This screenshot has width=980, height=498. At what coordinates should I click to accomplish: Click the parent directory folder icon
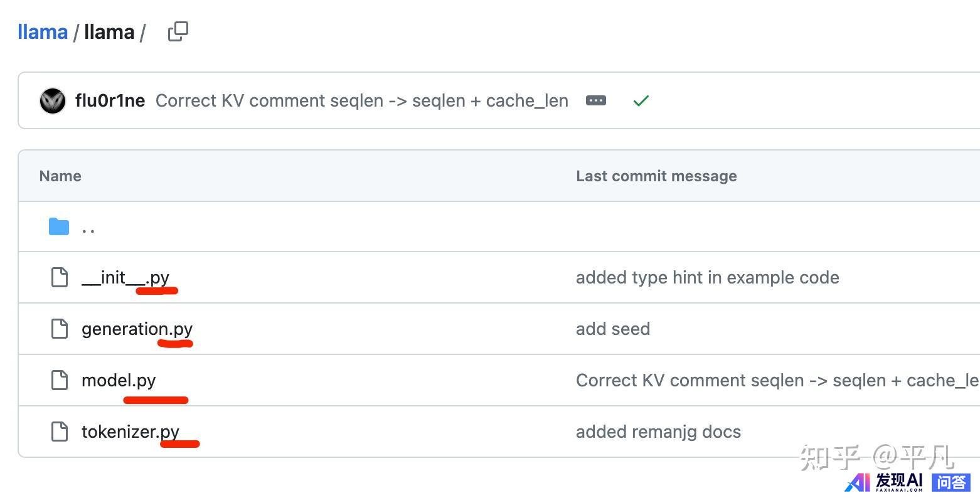click(59, 226)
